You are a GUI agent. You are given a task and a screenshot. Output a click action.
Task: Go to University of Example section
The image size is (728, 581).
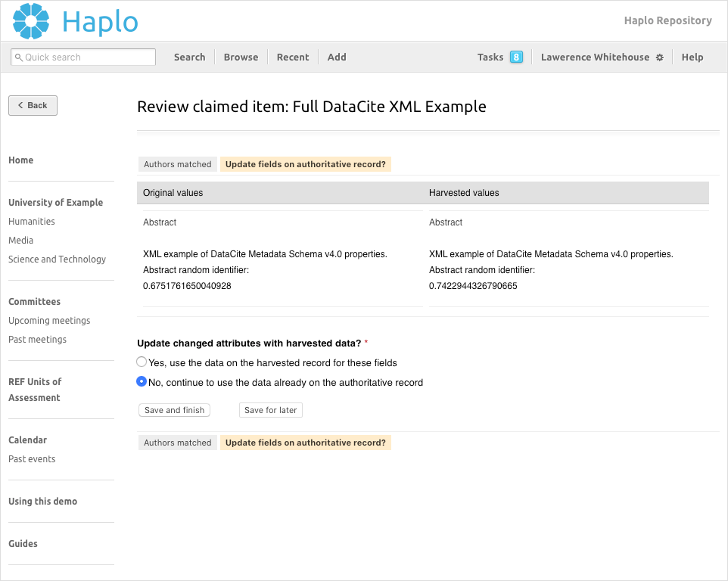(55, 202)
